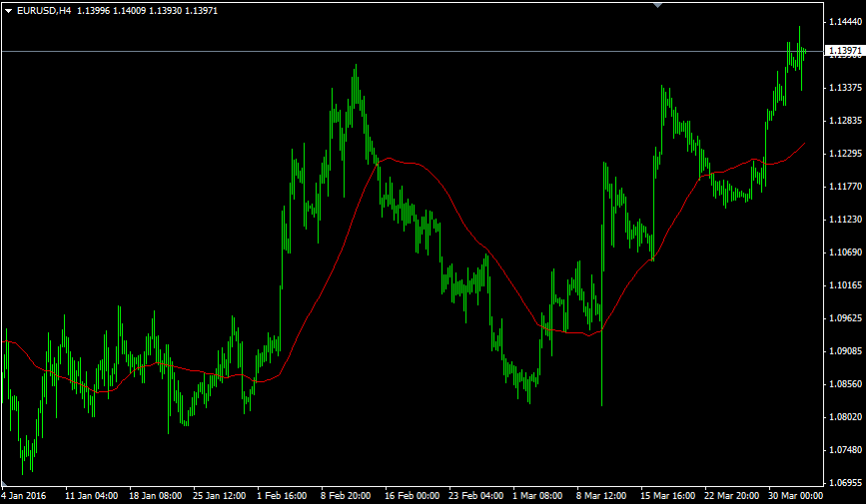The height and width of the screenshot is (504, 866).
Task: Click the 1.10165 price axis label
Action: (x=845, y=285)
